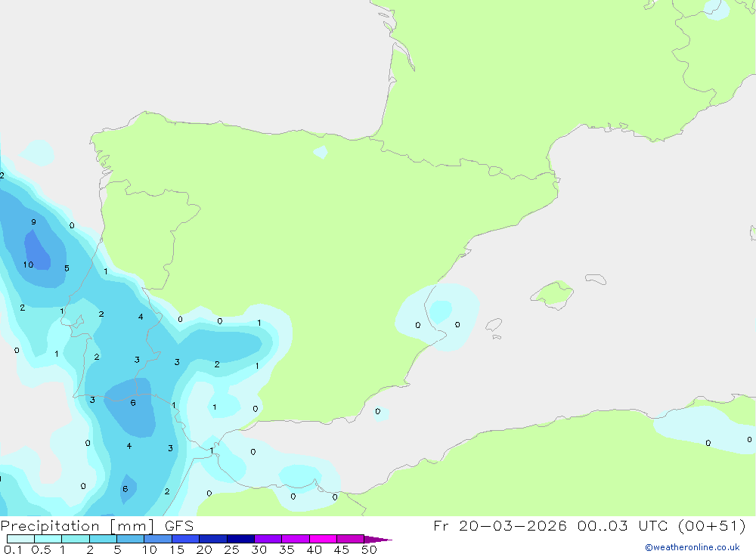Click the precipitation value '9' on the map

click(x=33, y=222)
